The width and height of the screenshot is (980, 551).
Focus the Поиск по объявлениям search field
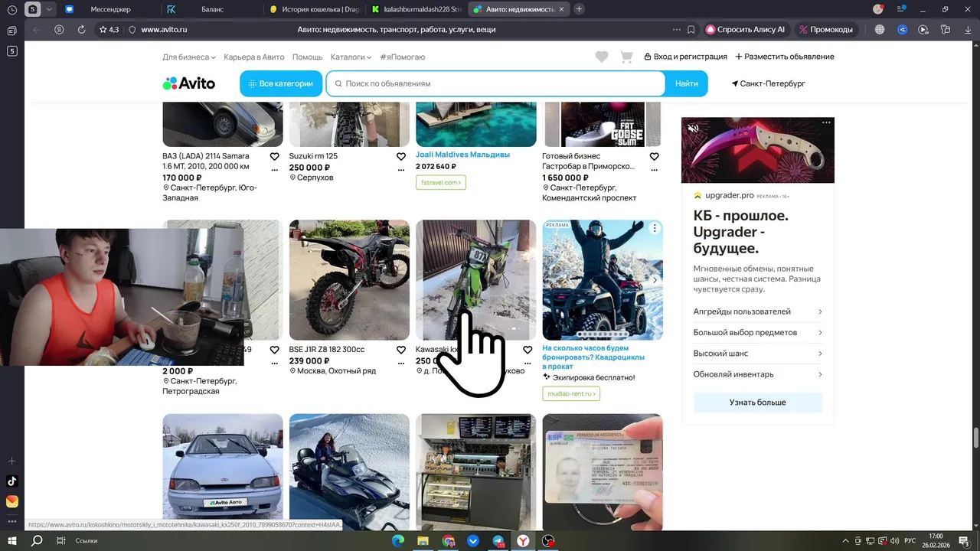(x=495, y=83)
